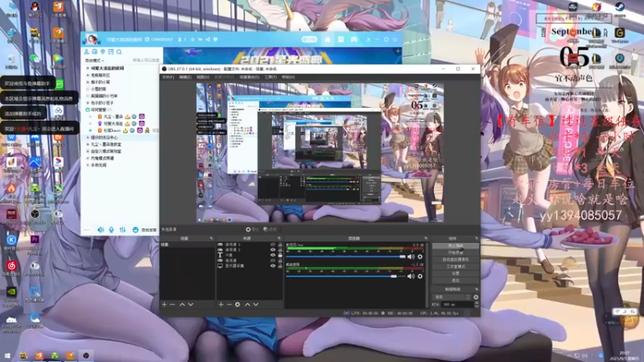The image size is (644, 362).
Task: Open Windows Start menu
Action: (7, 356)
